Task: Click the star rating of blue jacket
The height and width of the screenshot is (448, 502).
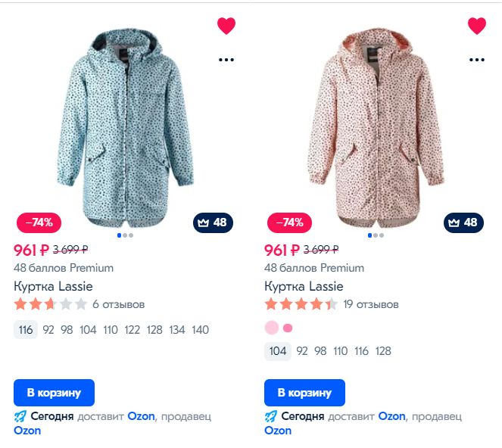Action: click(x=49, y=304)
